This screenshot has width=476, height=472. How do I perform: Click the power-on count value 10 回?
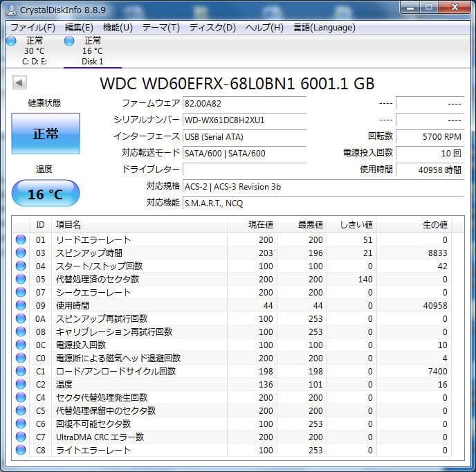click(430, 153)
